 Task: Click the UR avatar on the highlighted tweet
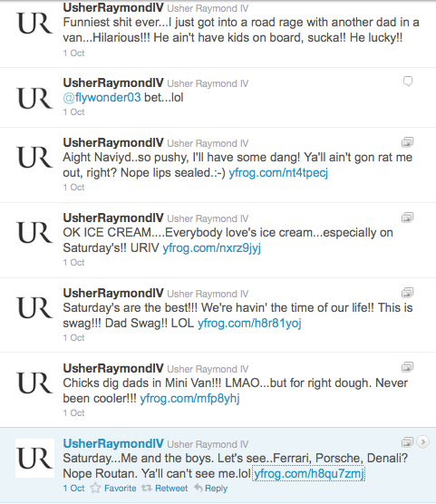[x=34, y=458]
